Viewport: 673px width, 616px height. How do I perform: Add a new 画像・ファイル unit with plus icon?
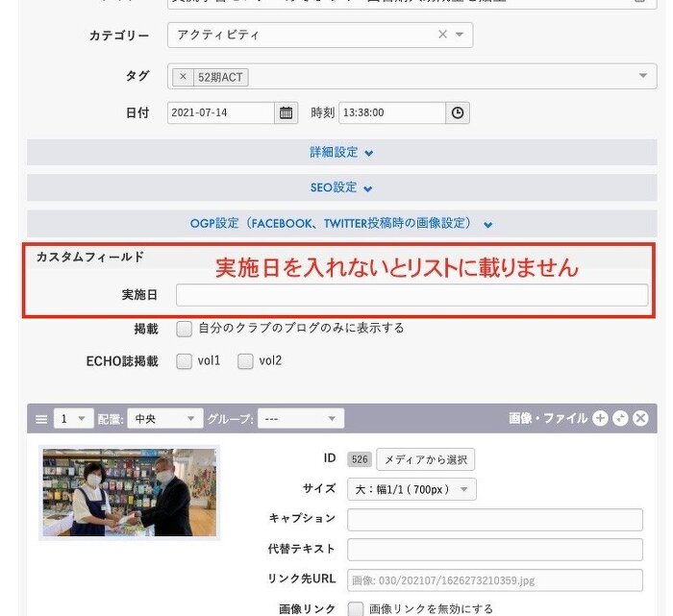[x=600, y=418]
